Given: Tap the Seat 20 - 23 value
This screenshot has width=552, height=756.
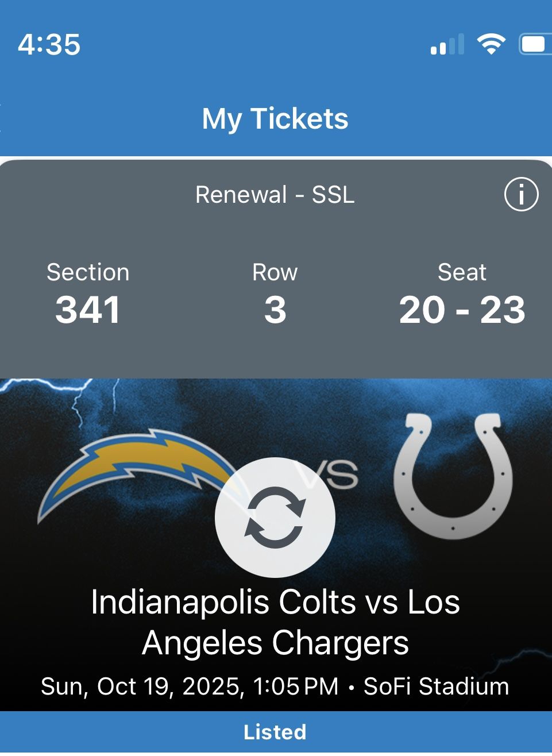Looking at the screenshot, I should (x=462, y=310).
